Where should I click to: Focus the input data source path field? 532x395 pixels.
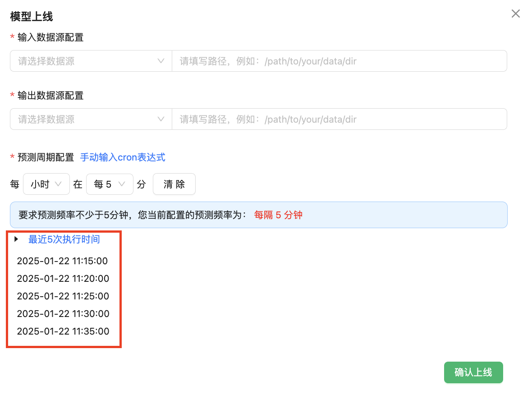point(339,61)
